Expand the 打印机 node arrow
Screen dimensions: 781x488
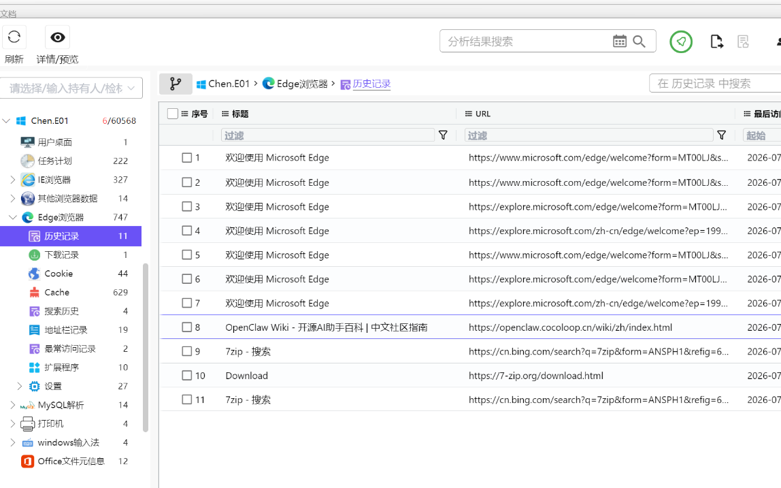pos(12,424)
